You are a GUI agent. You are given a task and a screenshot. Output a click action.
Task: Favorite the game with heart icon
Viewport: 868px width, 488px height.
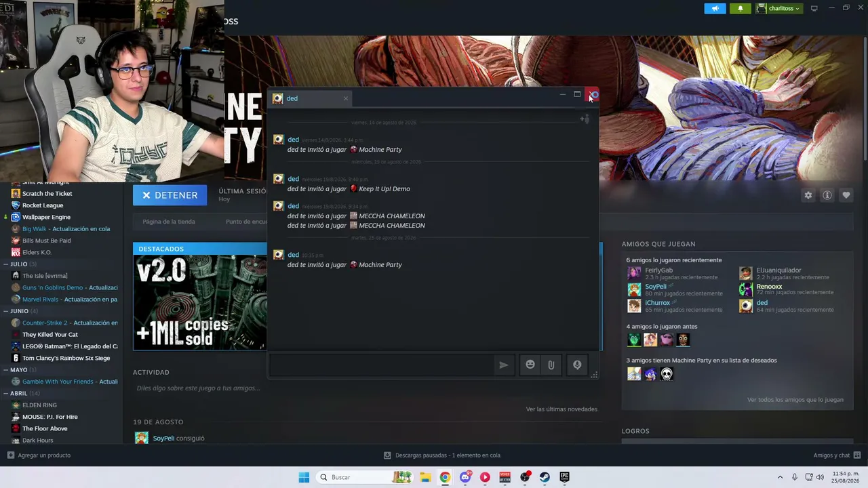[846, 195]
